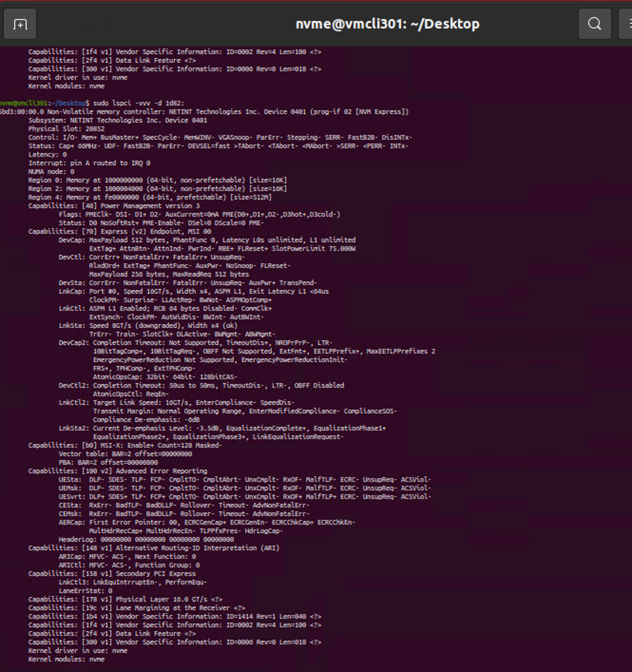This screenshot has width=632, height=672.
Task: Click the 'CESta: RxErr- BadTLP-' line
Action: 184,506
